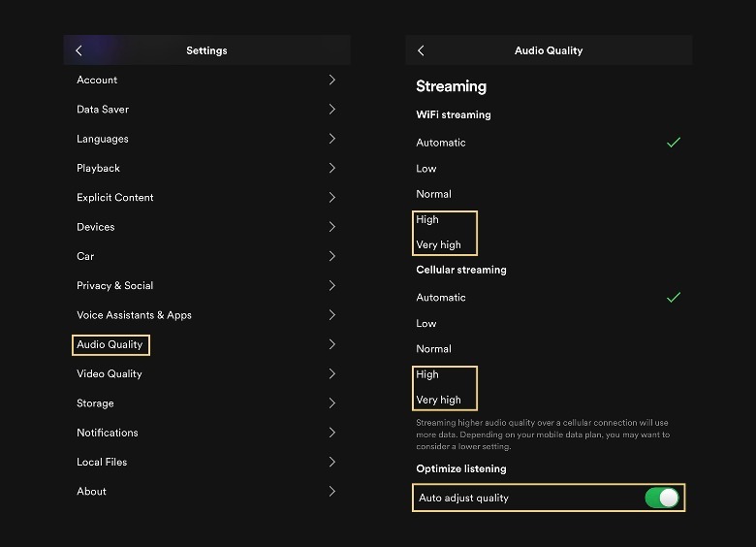Screen dimensions: 756x547
Task: Tap back arrow on Audio Quality screen
Action: pyautogui.click(x=421, y=50)
